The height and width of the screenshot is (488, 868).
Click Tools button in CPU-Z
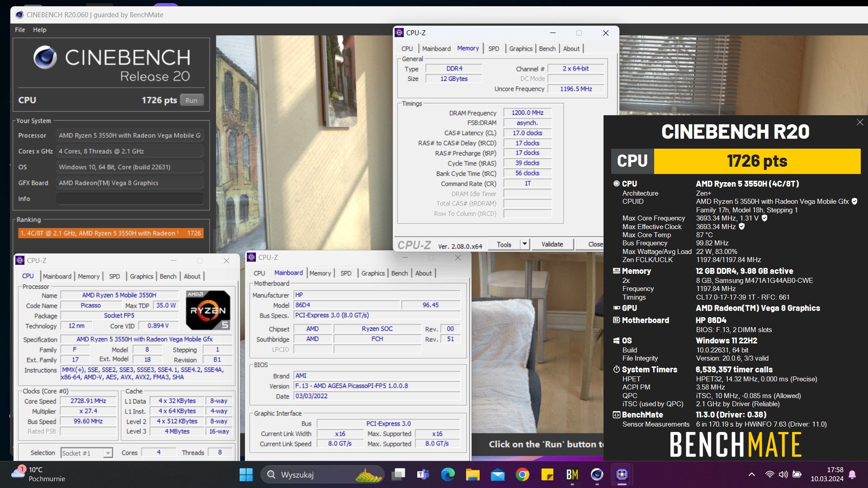[x=504, y=244]
